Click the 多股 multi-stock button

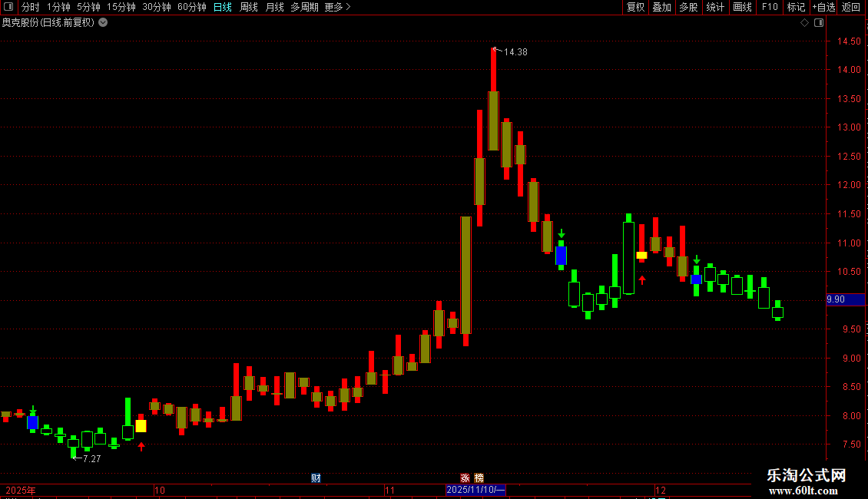(x=688, y=7)
